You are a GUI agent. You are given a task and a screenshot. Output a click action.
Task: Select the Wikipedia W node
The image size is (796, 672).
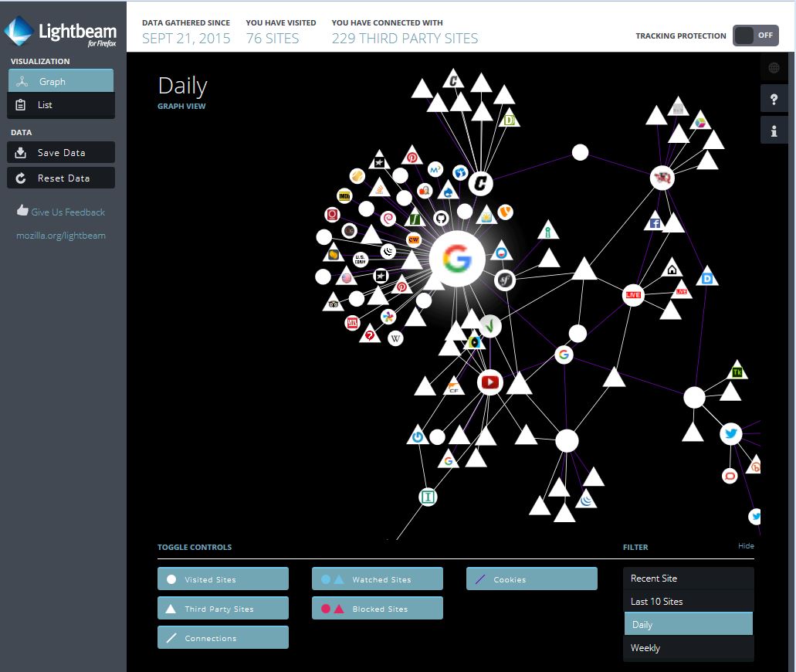(x=395, y=338)
